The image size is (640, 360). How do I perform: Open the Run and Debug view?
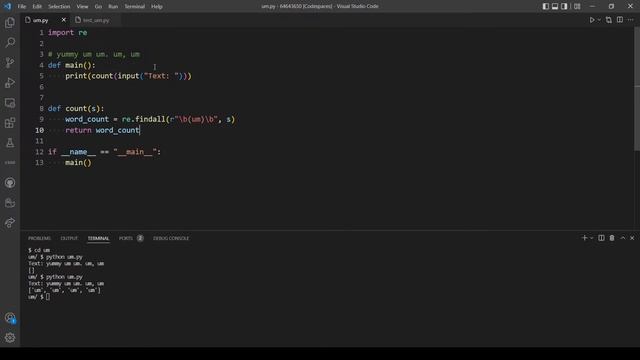coord(10,82)
